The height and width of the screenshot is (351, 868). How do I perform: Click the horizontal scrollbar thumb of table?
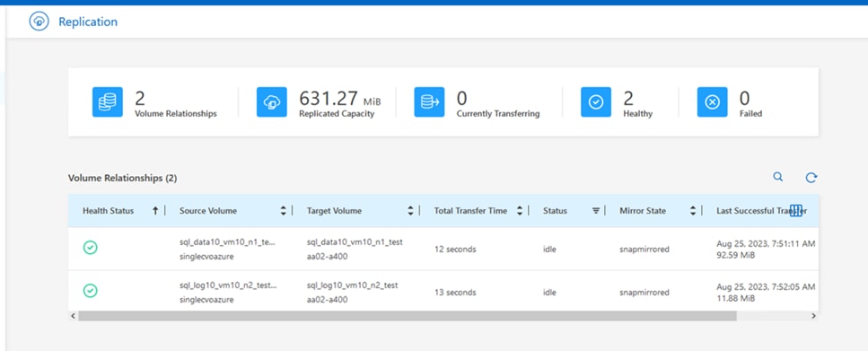pos(407,316)
